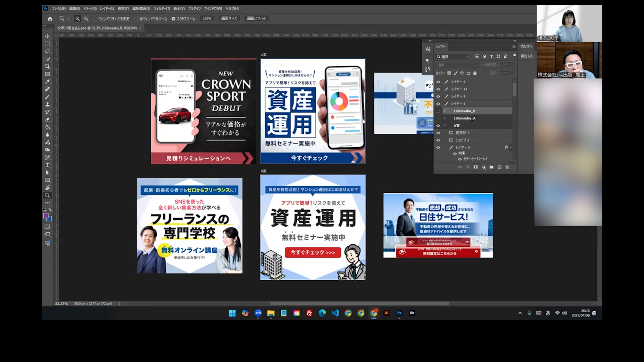644x362 pixels.
Task: Click the Windows Start button
Action: [232, 313]
